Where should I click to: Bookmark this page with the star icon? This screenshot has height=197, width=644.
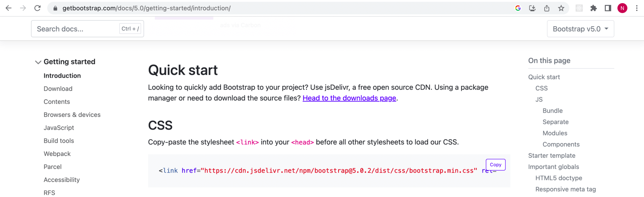[x=561, y=8]
